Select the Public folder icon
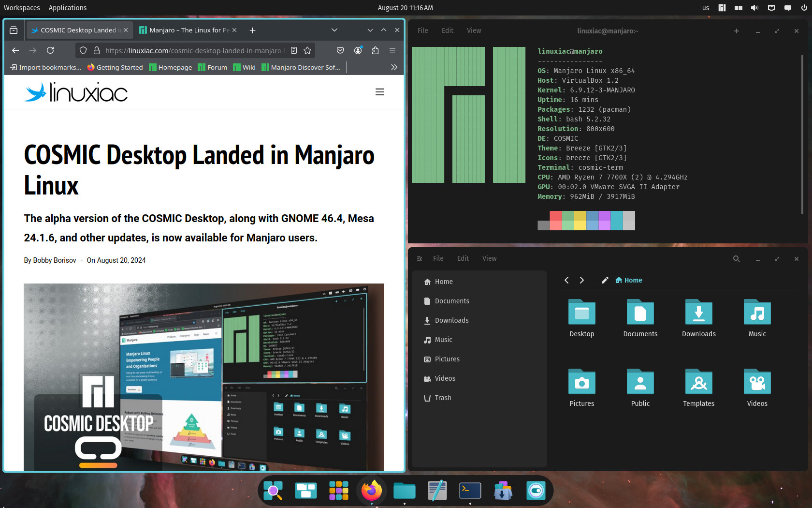The image size is (812, 508). [x=640, y=382]
